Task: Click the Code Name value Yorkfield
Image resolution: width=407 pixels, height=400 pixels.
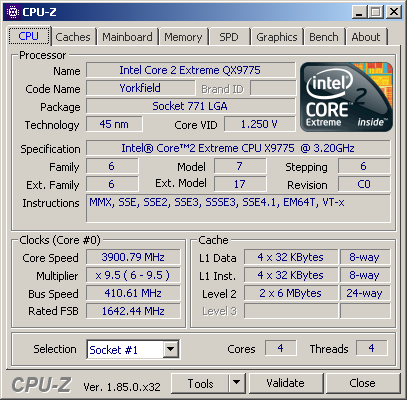Action: coord(140,88)
